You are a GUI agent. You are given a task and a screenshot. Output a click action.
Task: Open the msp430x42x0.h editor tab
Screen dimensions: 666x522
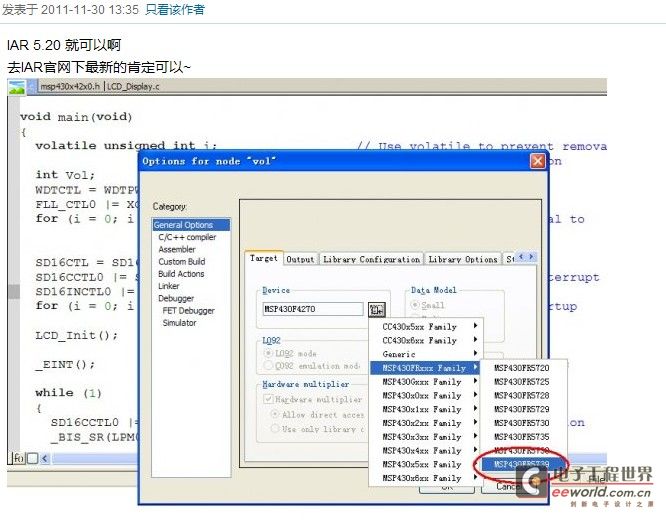[x=70, y=86]
